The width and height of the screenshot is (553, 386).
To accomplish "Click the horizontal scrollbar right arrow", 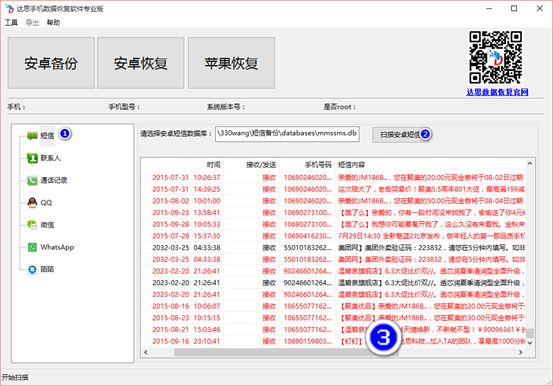I will click(x=521, y=352).
